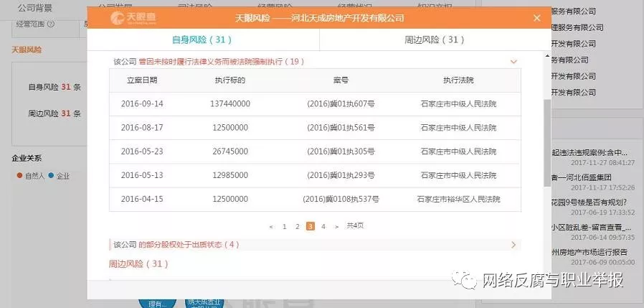Screen dimensions: 644x308
Task: Select current page 3 button
Action: pos(311,226)
